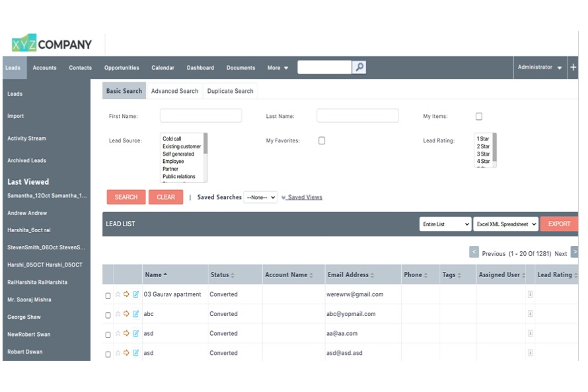Click the SEARCH button
The width and height of the screenshot is (588, 392).
(x=126, y=197)
